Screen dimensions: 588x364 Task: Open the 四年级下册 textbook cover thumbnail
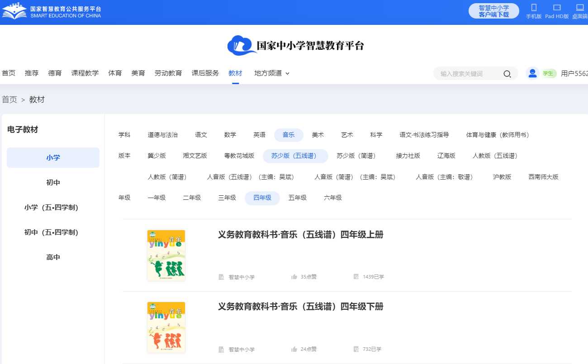[166, 327]
